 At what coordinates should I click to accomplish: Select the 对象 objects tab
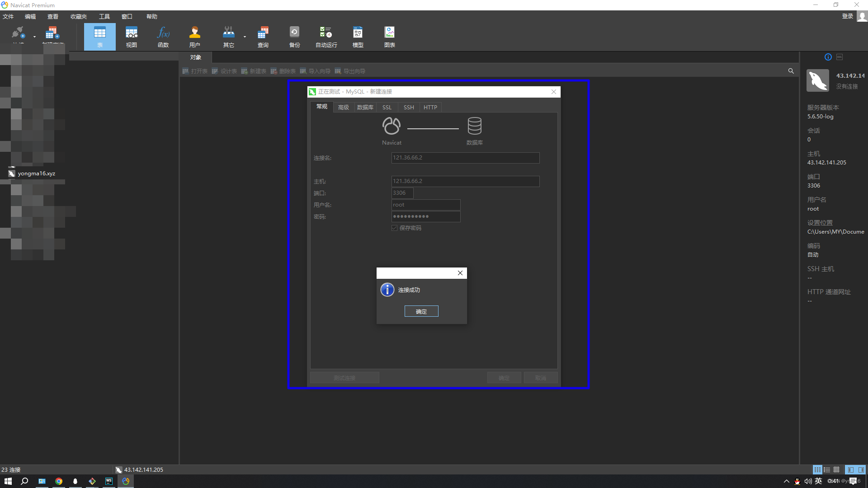pyautogui.click(x=196, y=57)
